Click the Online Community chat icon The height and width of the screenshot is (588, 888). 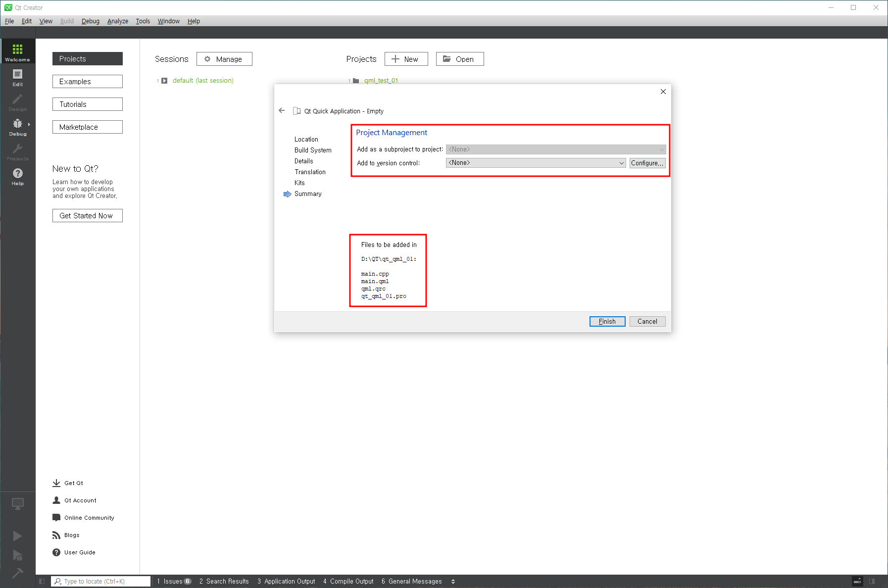[x=56, y=518]
